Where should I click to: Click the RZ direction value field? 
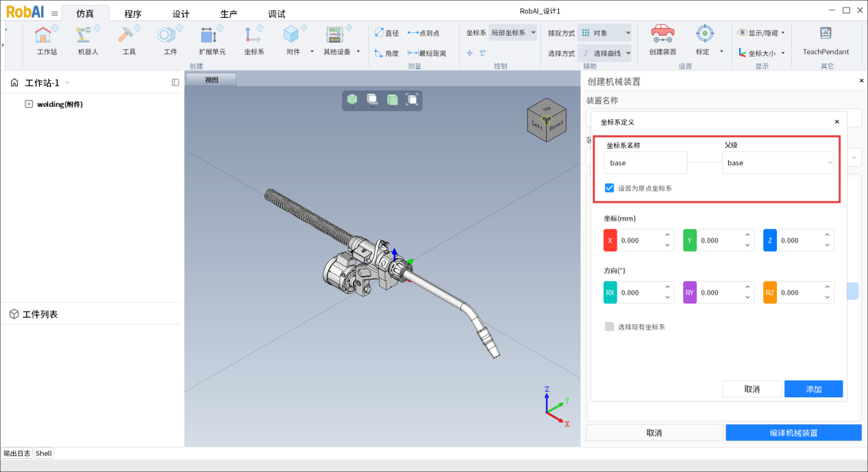click(x=799, y=293)
